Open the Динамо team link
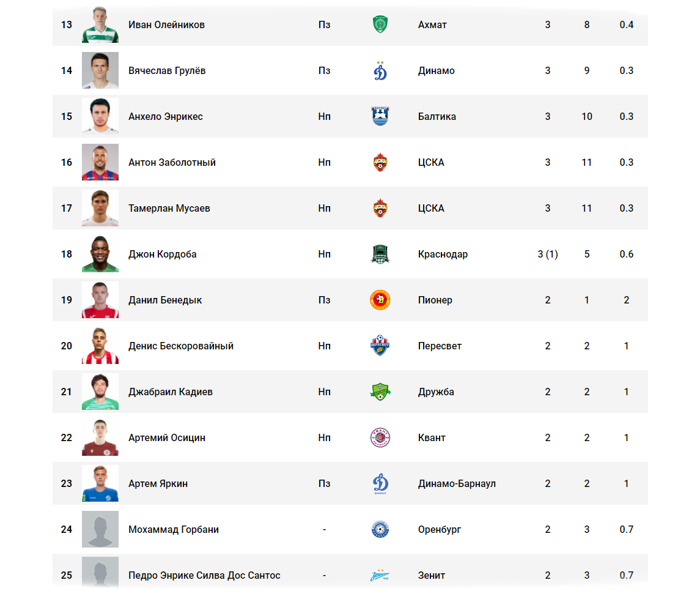The width and height of the screenshot is (700, 591). pyautogui.click(x=436, y=70)
